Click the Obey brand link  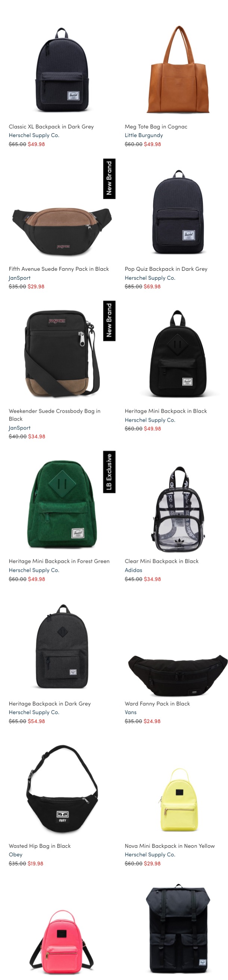(16, 854)
